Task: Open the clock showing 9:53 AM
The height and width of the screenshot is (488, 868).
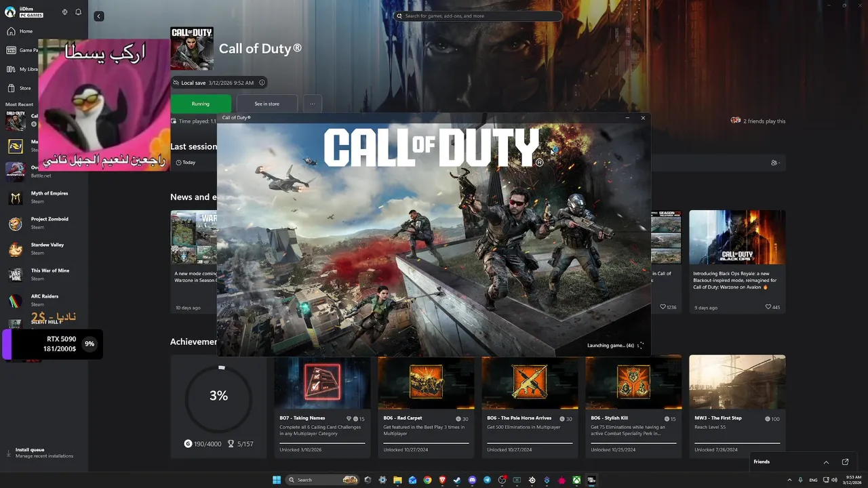Action: pyautogui.click(x=852, y=480)
